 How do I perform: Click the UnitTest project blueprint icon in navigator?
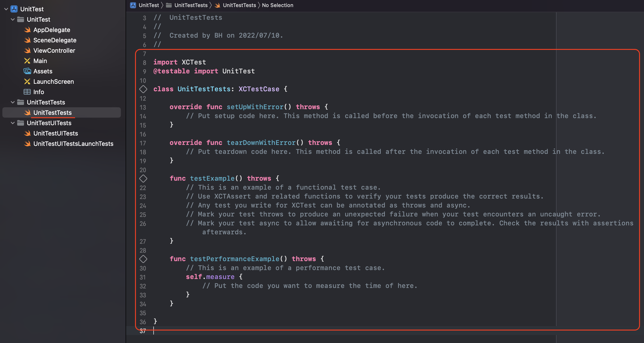coord(14,9)
